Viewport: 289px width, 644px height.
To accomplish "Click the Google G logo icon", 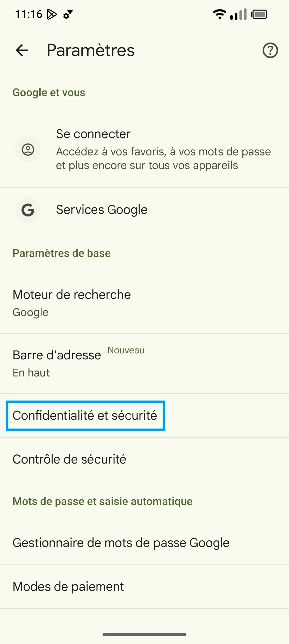I will click(x=28, y=210).
